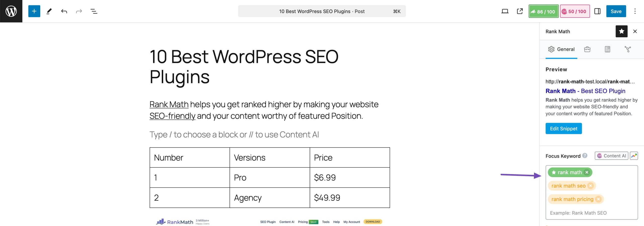Switch to Rank Math General tab

pos(561,49)
